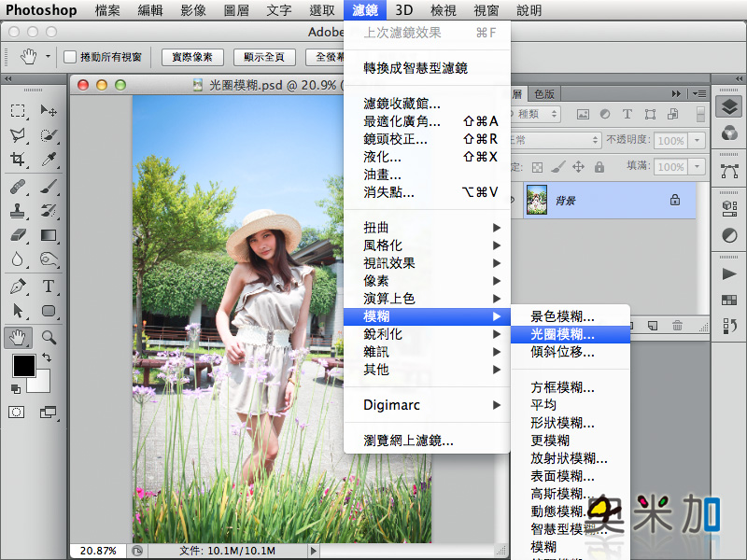Image resolution: width=747 pixels, height=560 pixels.
Task: Select the Dodge tool
Action: (x=49, y=259)
